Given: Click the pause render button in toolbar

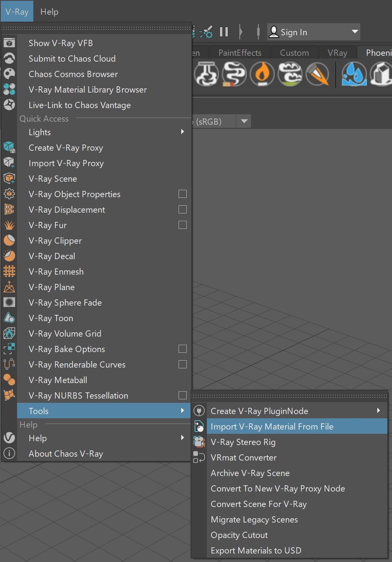Looking at the screenshot, I should [x=224, y=32].
